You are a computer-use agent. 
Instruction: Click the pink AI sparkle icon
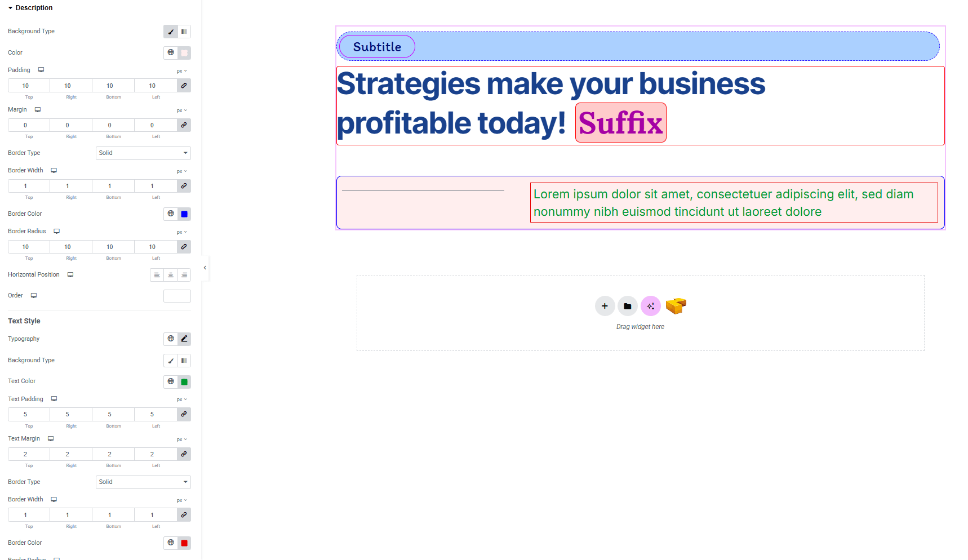tap(651, 306)
